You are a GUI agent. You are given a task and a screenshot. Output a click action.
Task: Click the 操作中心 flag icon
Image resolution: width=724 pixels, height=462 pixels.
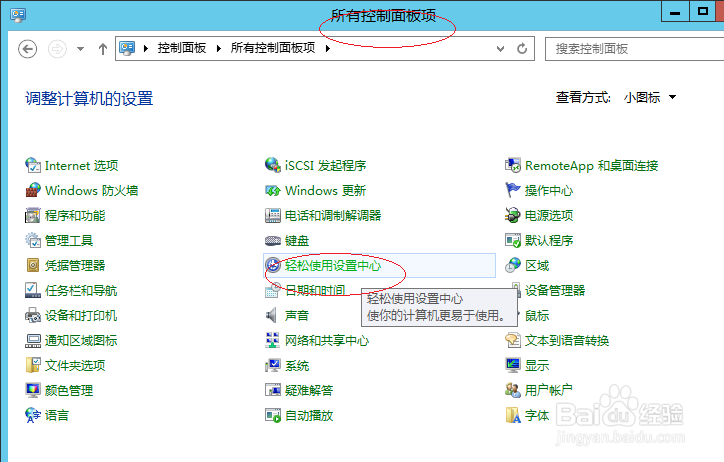tap(513, 190)
